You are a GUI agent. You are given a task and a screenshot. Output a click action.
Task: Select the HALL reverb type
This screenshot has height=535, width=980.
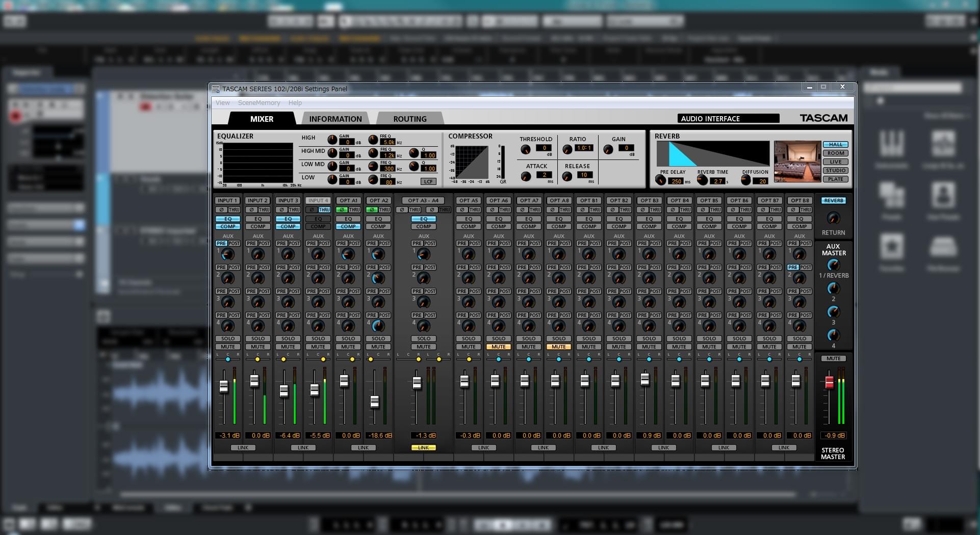pos(836,144)
